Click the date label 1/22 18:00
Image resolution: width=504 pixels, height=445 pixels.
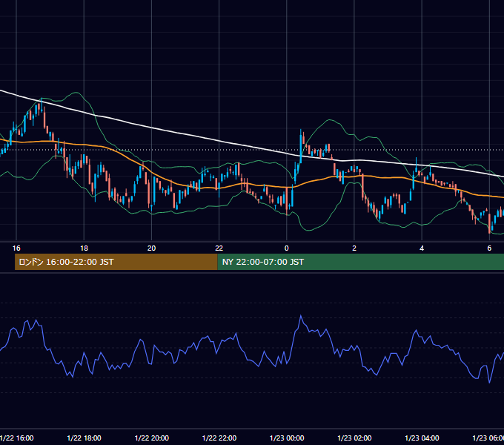point(84,438)
